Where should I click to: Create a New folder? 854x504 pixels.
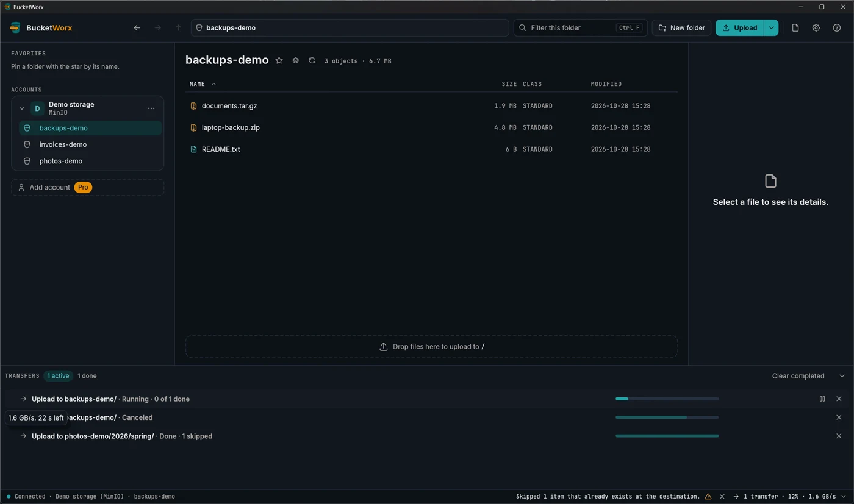pos(682,28)
